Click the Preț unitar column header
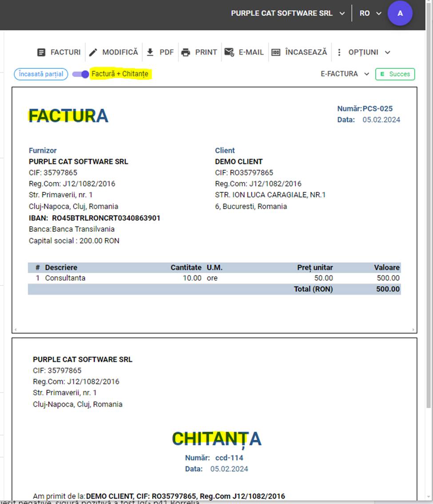Viewport: 433px width, 504px height. (315, 267)
